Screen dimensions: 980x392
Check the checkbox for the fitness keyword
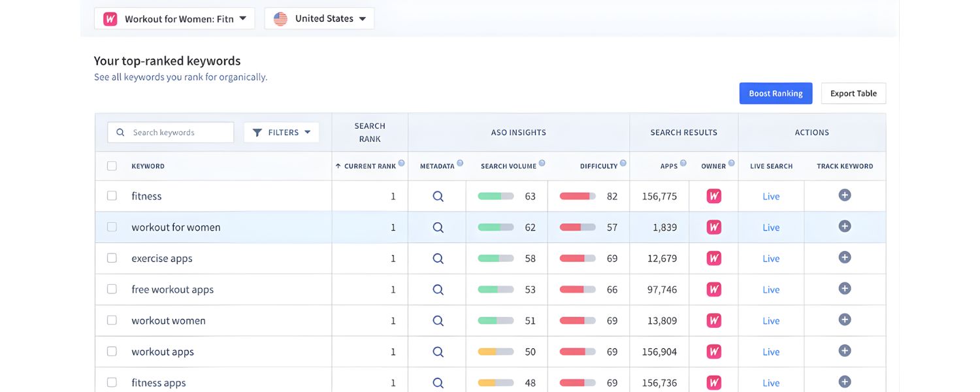[x=112, y=195]
